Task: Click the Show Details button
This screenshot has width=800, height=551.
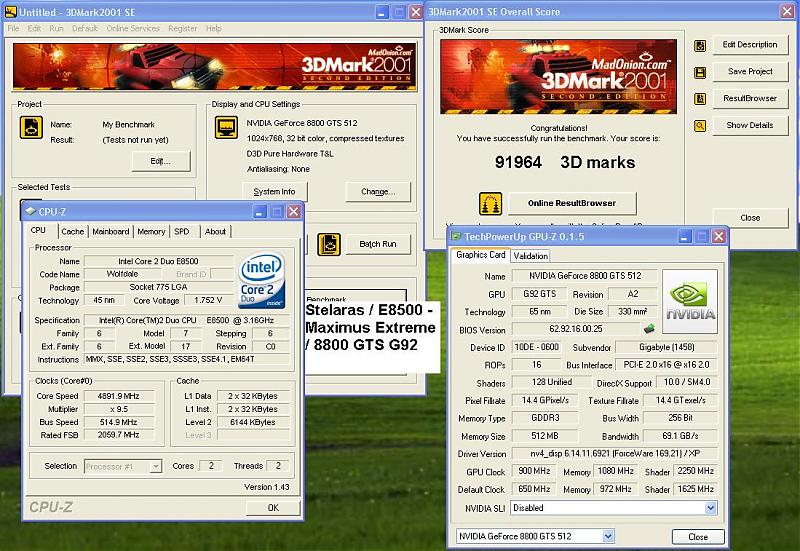Action: pyautogui.click(x=750, y=125)
